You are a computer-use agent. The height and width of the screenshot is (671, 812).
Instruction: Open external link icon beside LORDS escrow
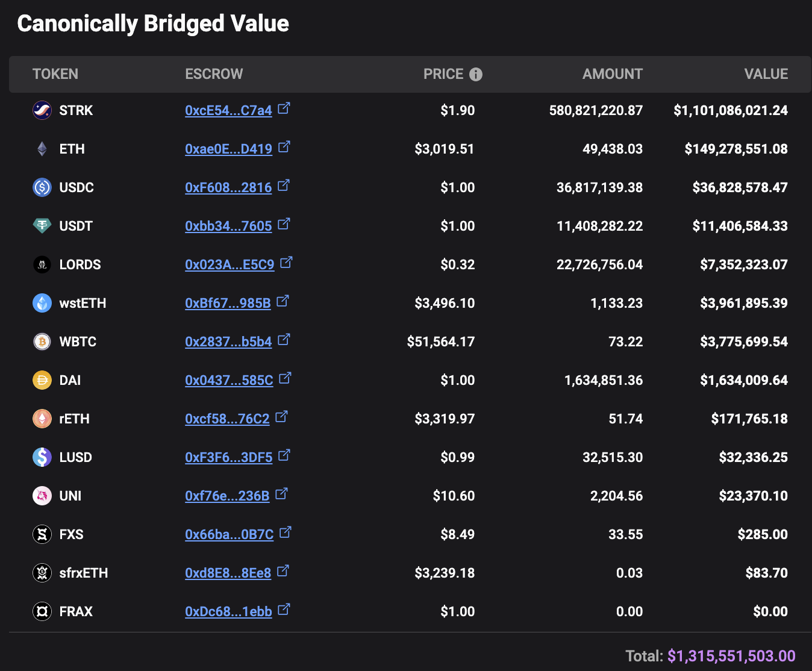(x=287, y=263)
